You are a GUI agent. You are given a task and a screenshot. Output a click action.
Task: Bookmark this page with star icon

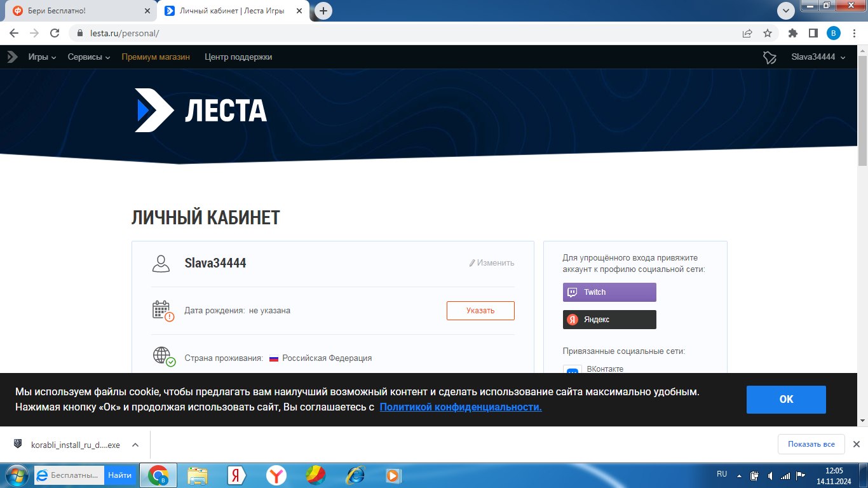[768, 33]
